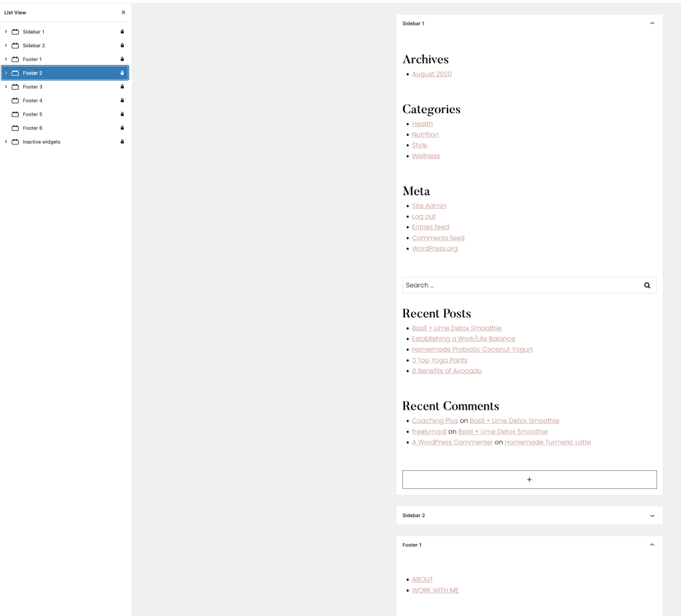Click the Footer 3 widget area icon
Viewport: 681px width, 616px height.
click(x=15, y=87)
